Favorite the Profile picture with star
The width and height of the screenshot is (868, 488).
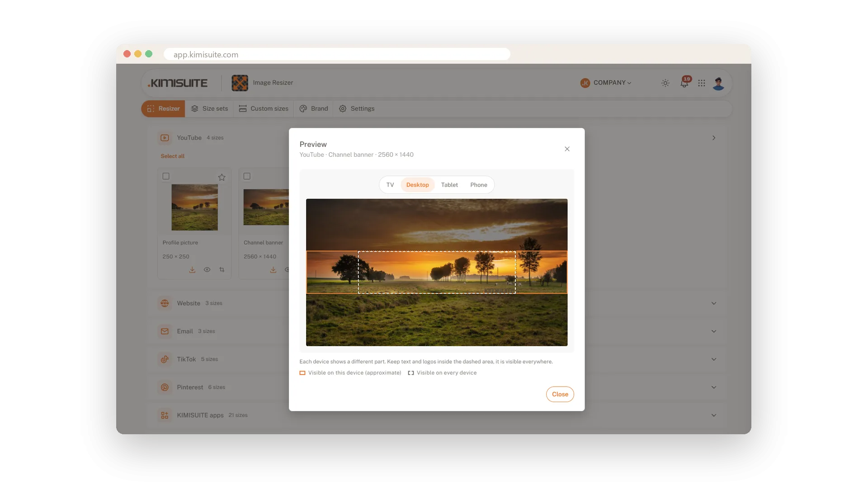(x=222, y=177)
